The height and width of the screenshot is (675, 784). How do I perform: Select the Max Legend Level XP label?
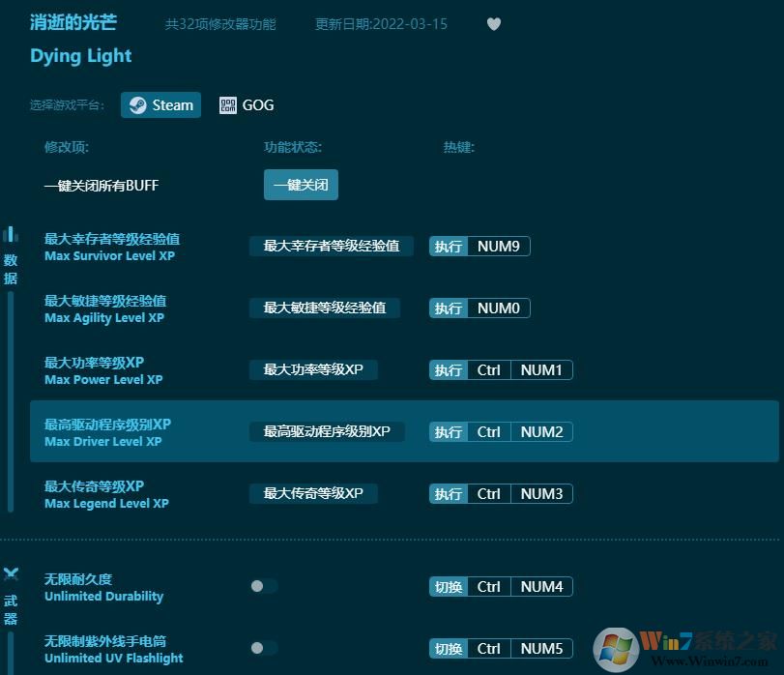(x=106, y=504)
